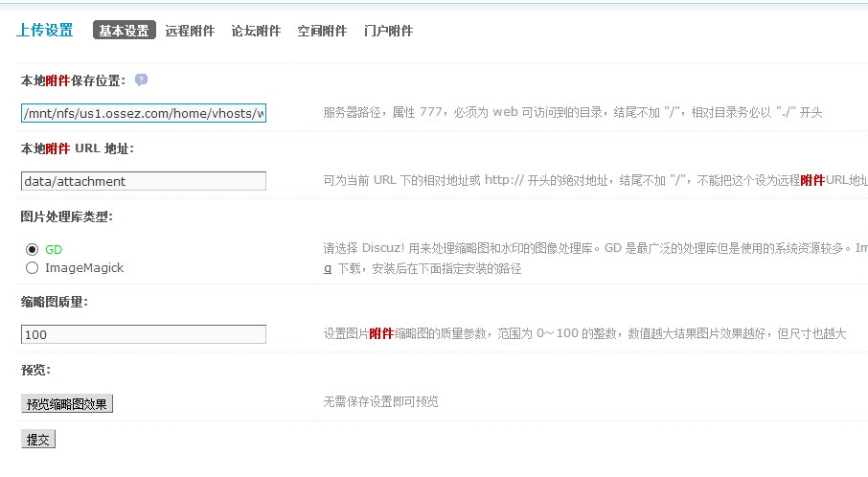The image size is (868, 477).
Task: Choose the ImageMagick radio option
Action: point(33,268)
